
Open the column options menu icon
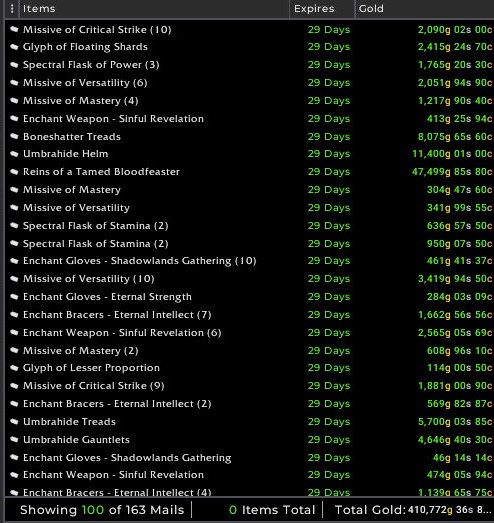click(x=12, y=9)
